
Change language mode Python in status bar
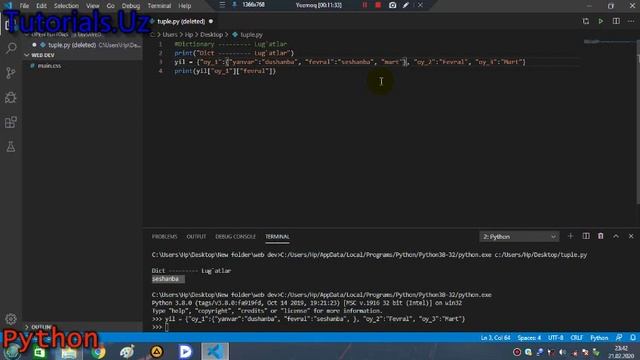coord(599,338)
